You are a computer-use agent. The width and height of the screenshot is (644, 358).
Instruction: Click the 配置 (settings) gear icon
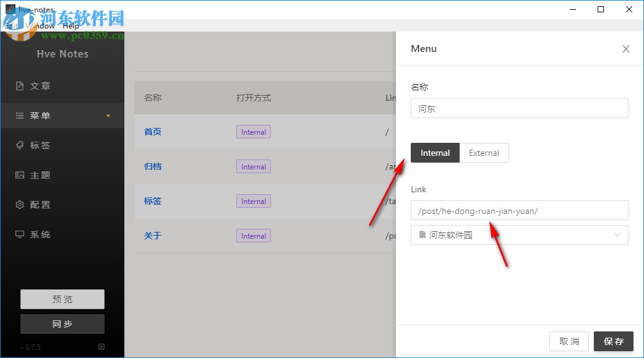pyautogui.click(x=20, y=205)
